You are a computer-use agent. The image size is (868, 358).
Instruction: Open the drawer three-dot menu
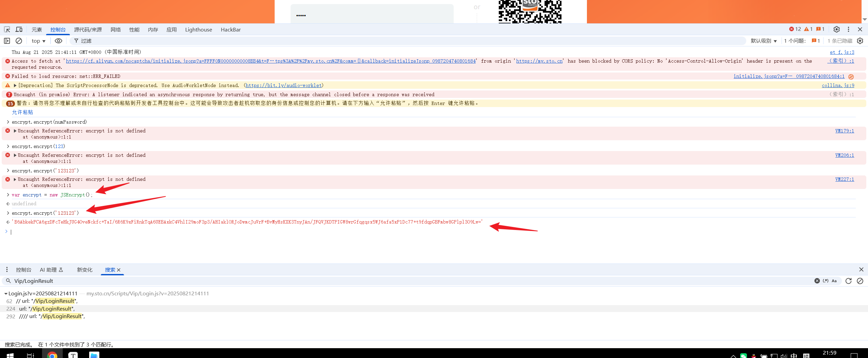[7, 270]
